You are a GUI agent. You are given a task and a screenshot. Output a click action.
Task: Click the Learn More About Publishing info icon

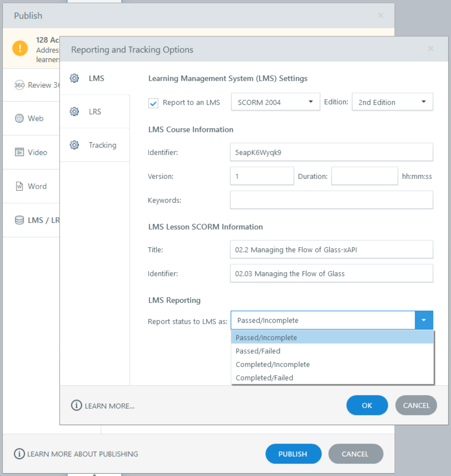[19, 454]
